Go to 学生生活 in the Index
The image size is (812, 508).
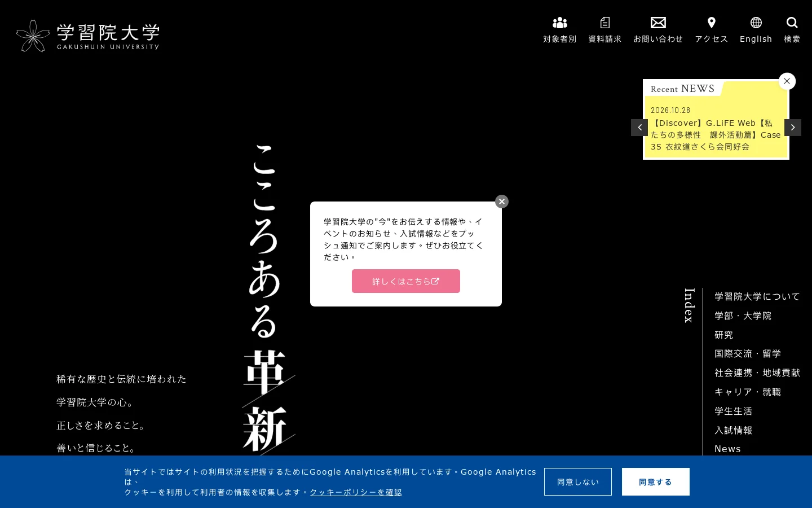734,411
